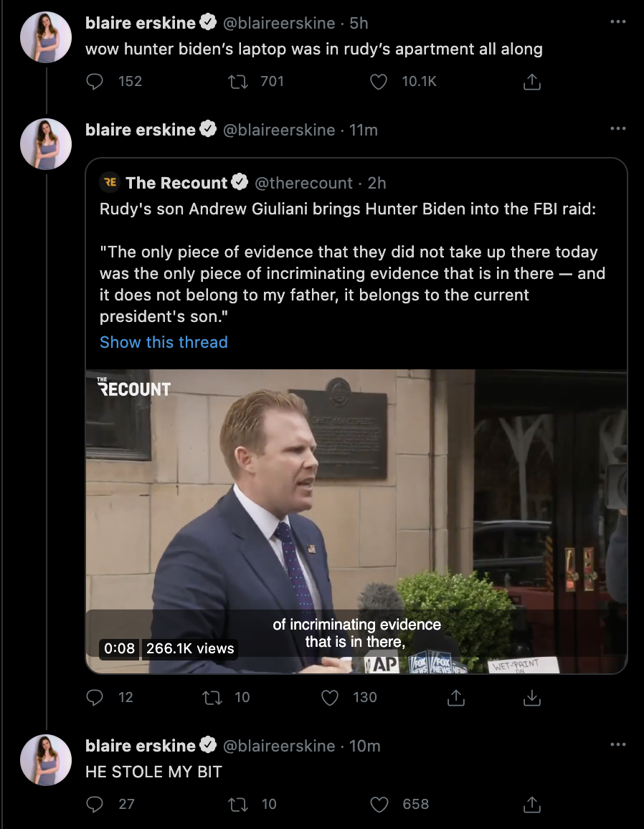Like the quote tweet with 130 likes
The width and height of the screenshot is (644, 829).
point(329,697)
